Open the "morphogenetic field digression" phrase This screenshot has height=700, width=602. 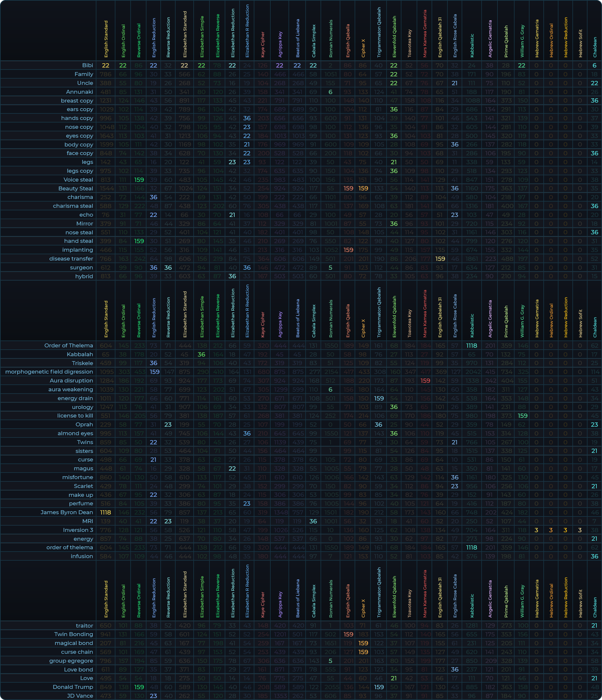[49, 372]
